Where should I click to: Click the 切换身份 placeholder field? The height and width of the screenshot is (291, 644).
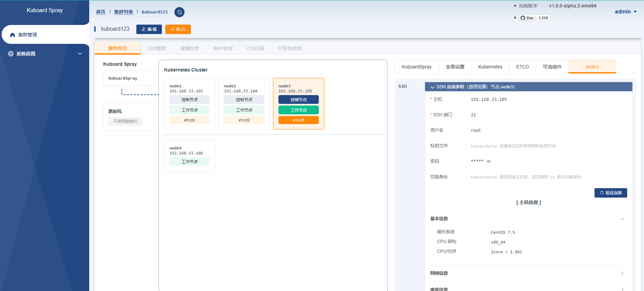click(526, 177)
